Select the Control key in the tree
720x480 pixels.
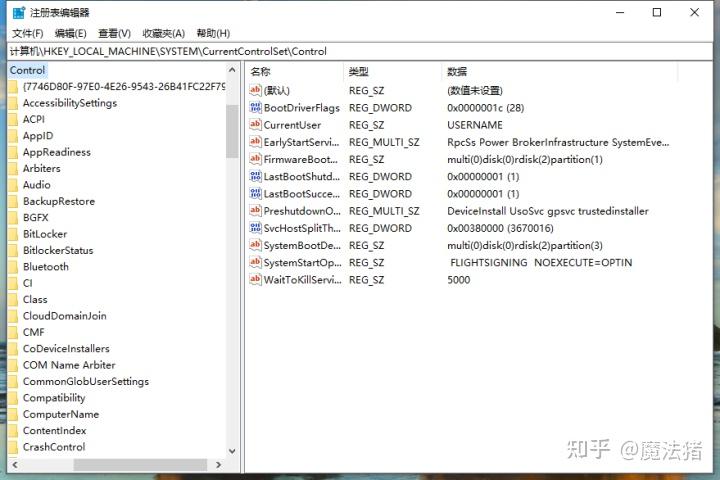coord(28,70)
